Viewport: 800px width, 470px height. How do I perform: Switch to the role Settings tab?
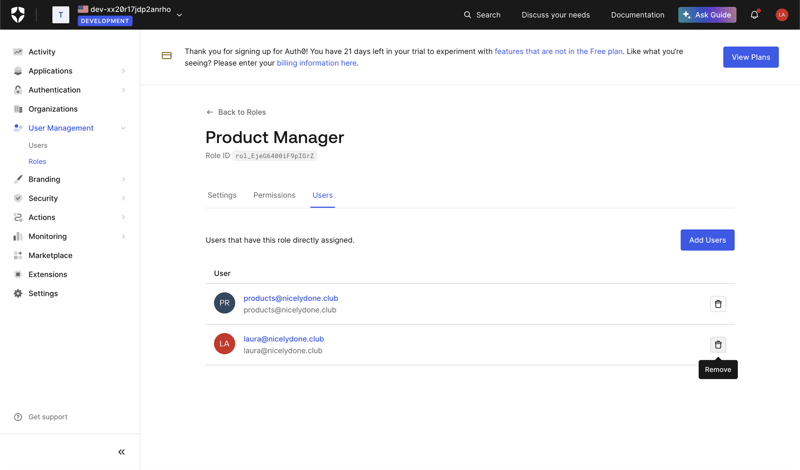click(222, 195)
